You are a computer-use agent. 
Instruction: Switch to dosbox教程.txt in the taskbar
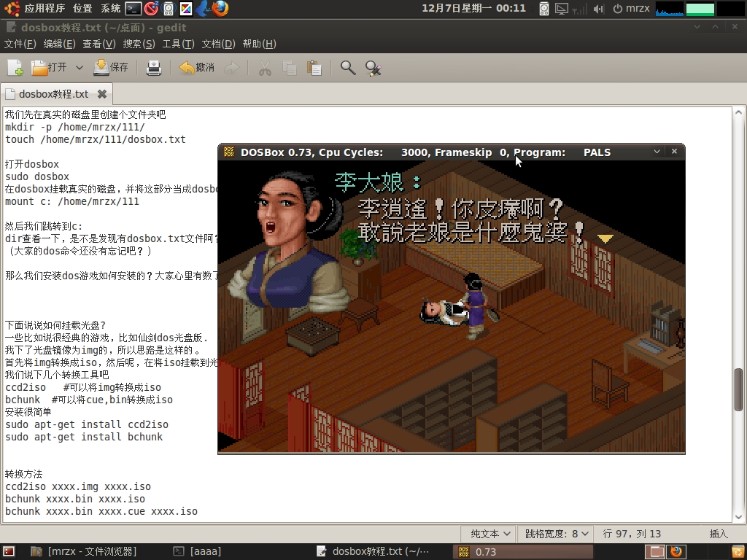click(373, 551)
